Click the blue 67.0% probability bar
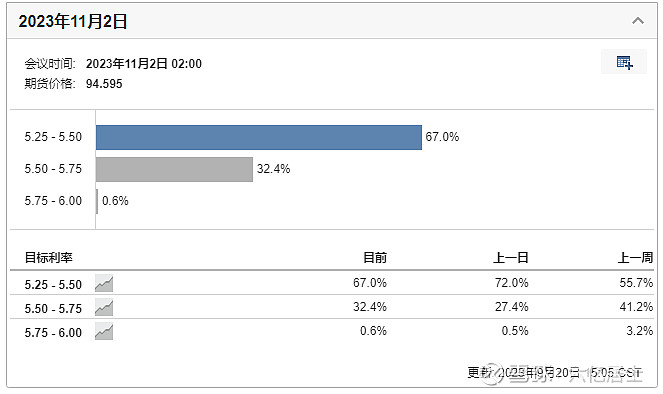Image resolution: width=663 pixels, height=394 pixels. (259, 137)
